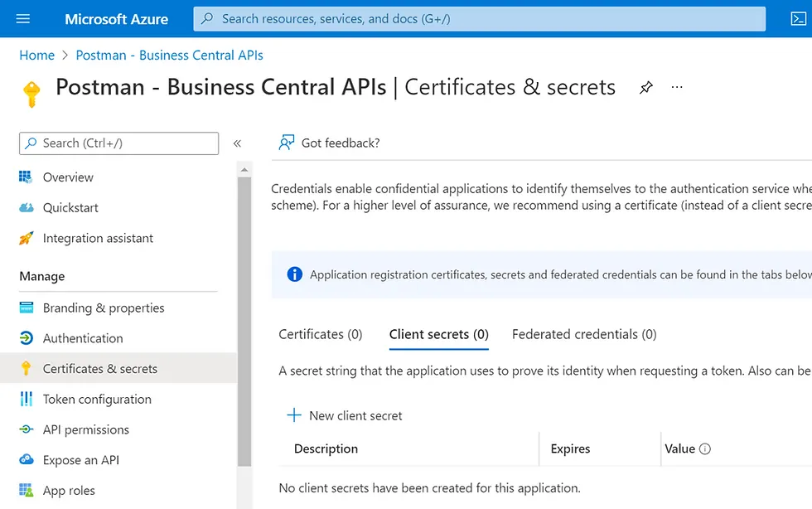Click the Token configuration bars icon
The width and height of the screenshot is (812, 509).
(26, 399)
